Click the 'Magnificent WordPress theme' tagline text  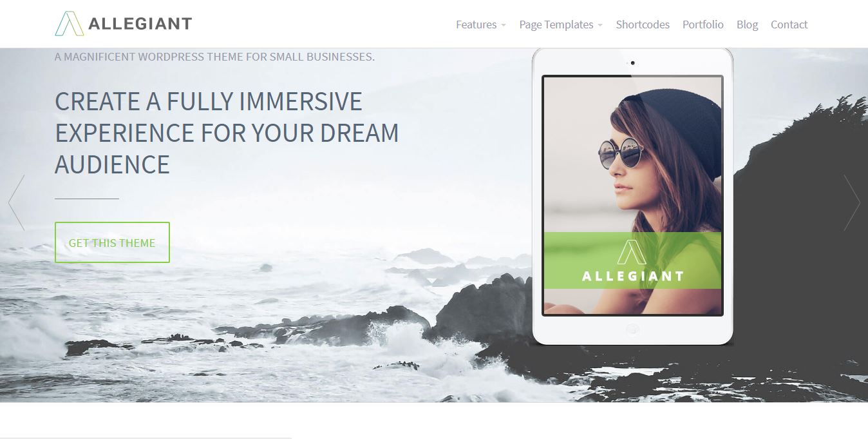pos(214,57)
